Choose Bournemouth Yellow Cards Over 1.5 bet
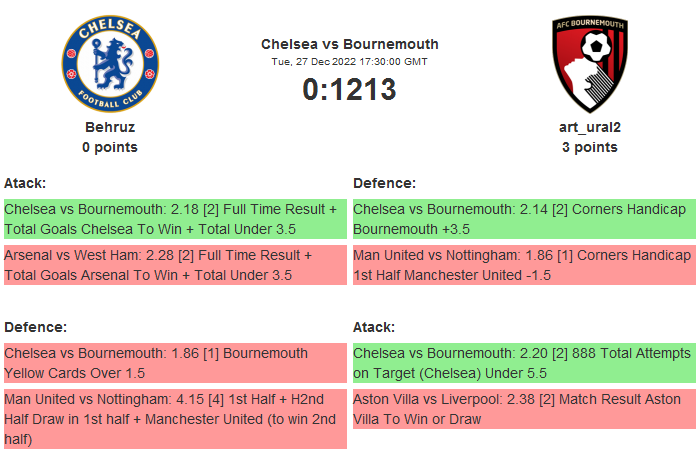 click(174, 363)
